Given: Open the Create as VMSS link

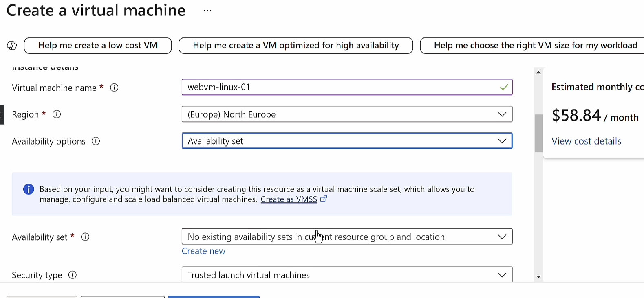Looking at the screenshot, I should click(289, 199).
